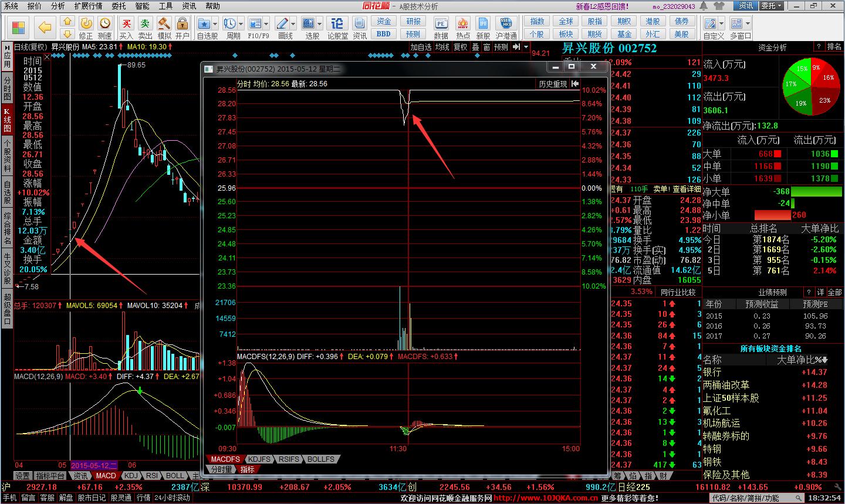The height and width of the screenshot is (504, 845).
Task: Open the 资讯 news document icon
Action: 360,28
